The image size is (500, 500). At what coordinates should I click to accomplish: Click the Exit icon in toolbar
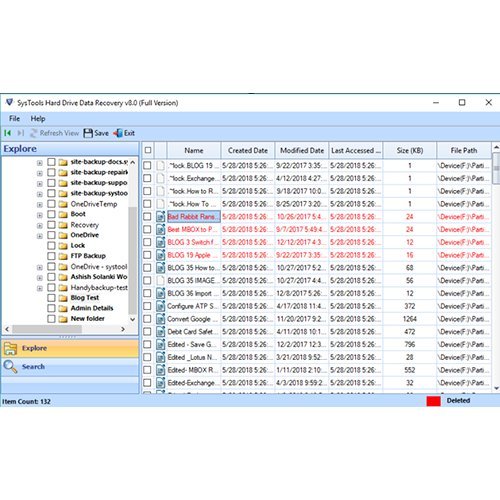[x=118, y=133]
